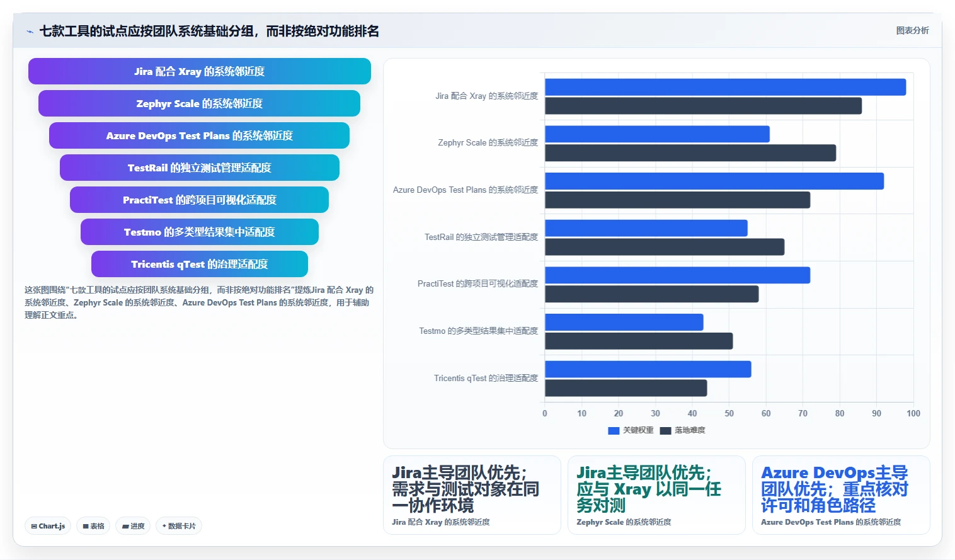Click the chart axis label Jira 配合 Xray 的系统邻近度
The image size is (955, 560).
pos(486,96)
